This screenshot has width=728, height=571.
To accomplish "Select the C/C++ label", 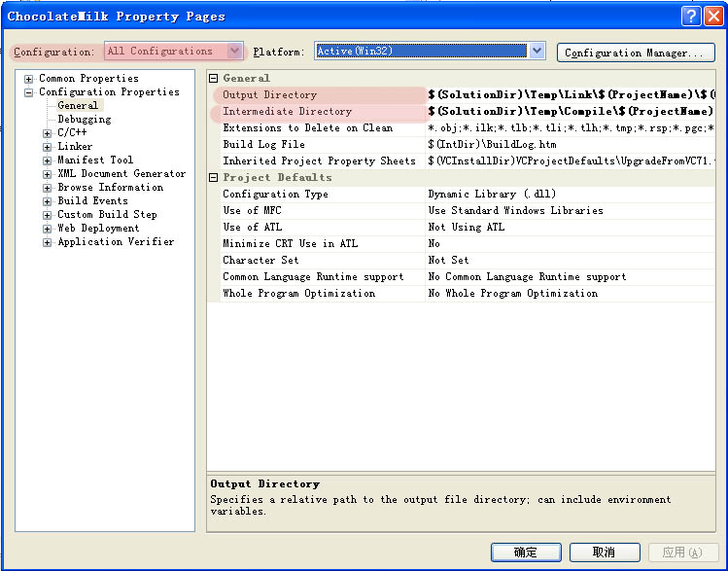I will [x=72, y=132].
